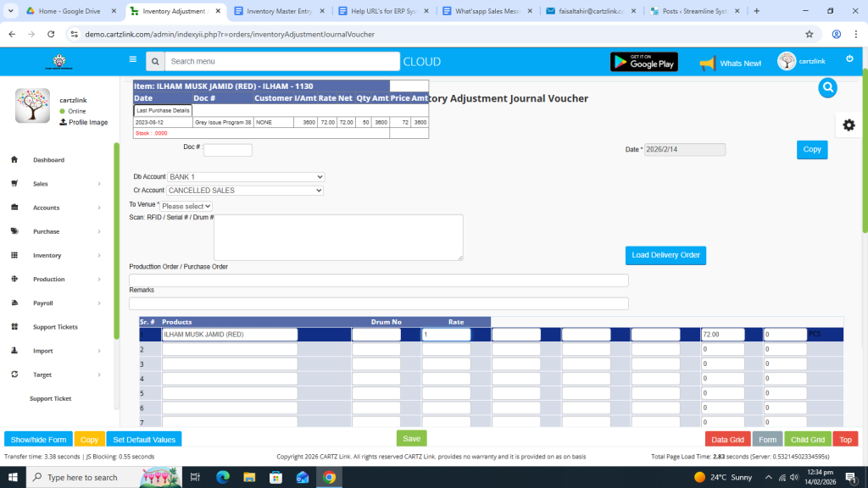
Task: Open Dashboard from the sidebar
Action: click(48, 160)
